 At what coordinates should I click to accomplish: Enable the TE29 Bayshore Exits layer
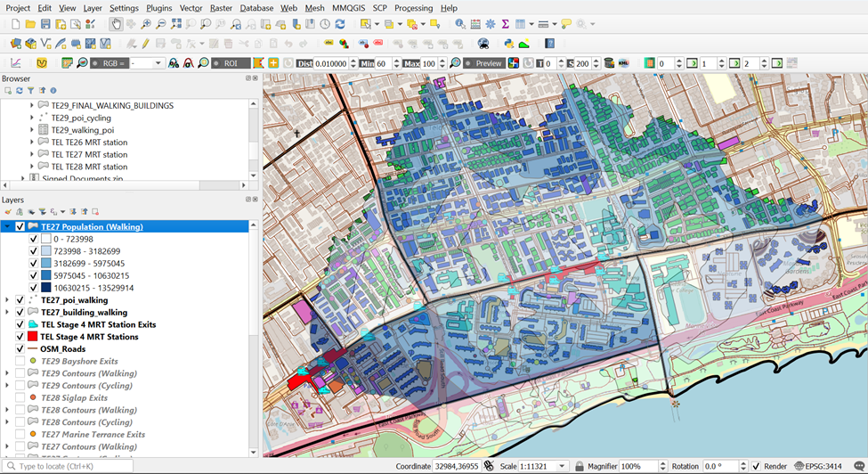point(20,361)
